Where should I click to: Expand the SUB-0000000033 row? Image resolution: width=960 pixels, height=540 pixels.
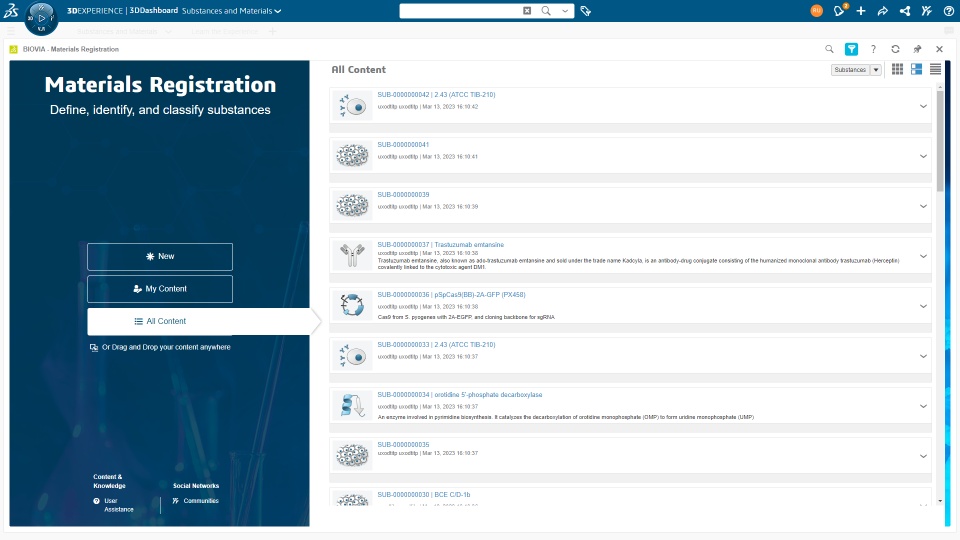pyautogui.click(x=923, y=356)
